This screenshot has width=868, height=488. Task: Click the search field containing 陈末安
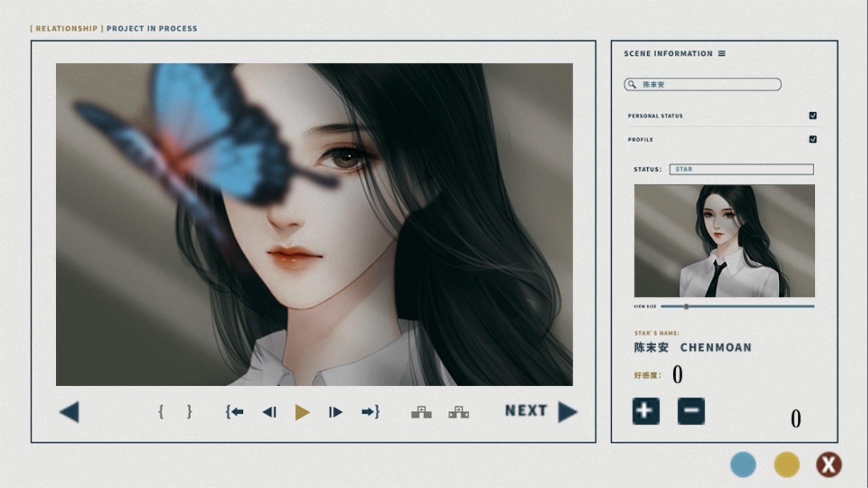(x=702, y=84)
